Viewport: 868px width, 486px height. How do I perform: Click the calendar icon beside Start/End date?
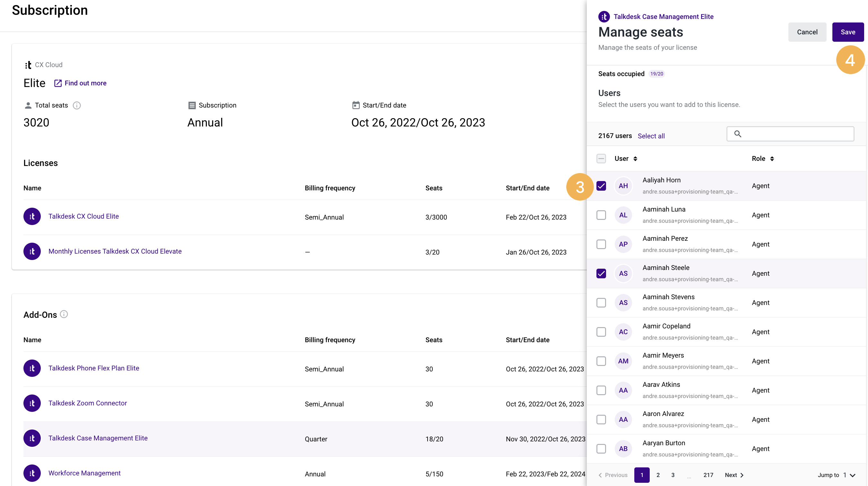356,106
